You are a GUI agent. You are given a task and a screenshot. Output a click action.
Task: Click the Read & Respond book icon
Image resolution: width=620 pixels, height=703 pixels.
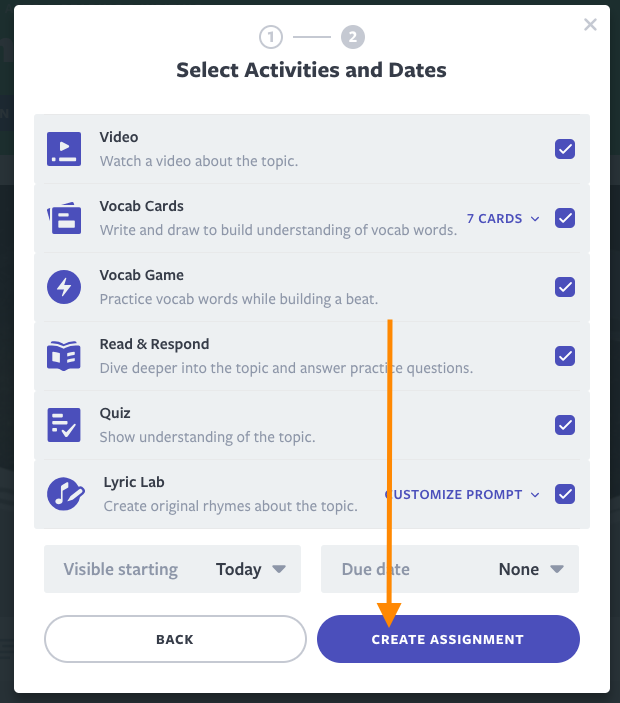(x=64, y=356)
